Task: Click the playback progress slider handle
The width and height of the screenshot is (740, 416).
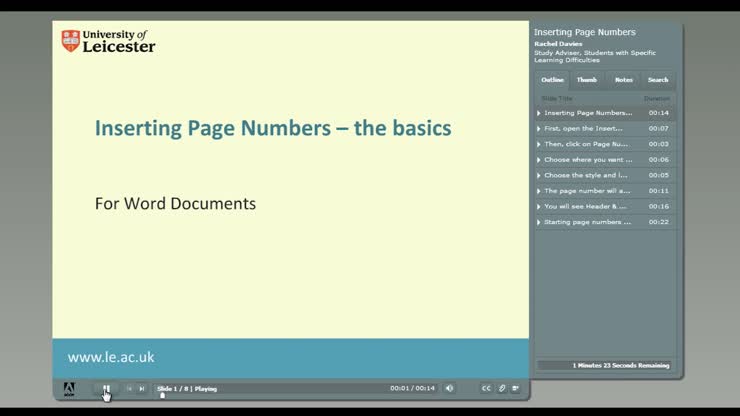Action: 162,396
